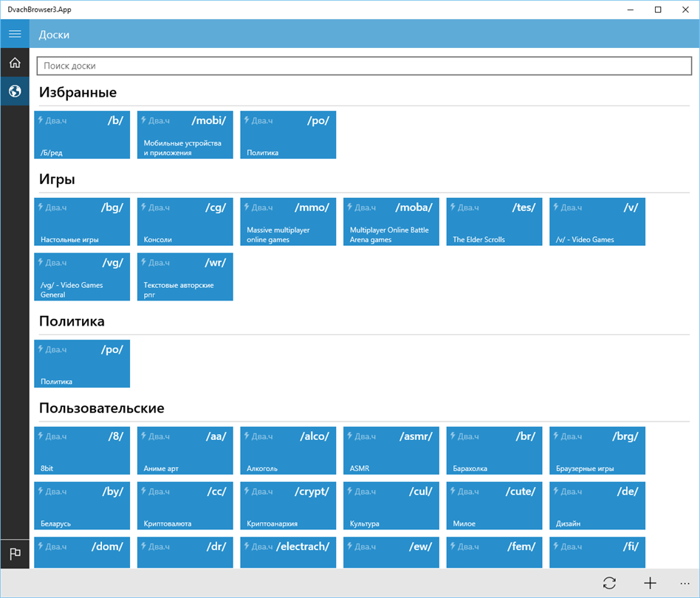This screenshot has height=598, width=700.
Task: Maximize the DvachBrowser3 window
Action: pos(658,10)
